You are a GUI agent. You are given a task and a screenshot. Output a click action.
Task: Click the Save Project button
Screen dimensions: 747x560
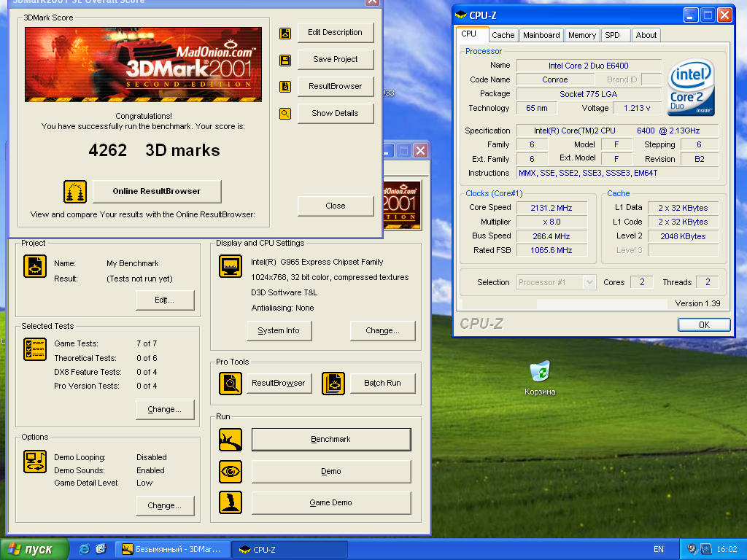pyautogui.click(x=336, y=60)
